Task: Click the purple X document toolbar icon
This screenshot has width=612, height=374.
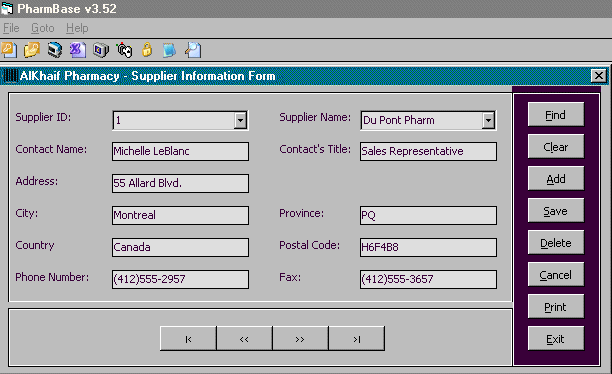Action: [78, 50]
